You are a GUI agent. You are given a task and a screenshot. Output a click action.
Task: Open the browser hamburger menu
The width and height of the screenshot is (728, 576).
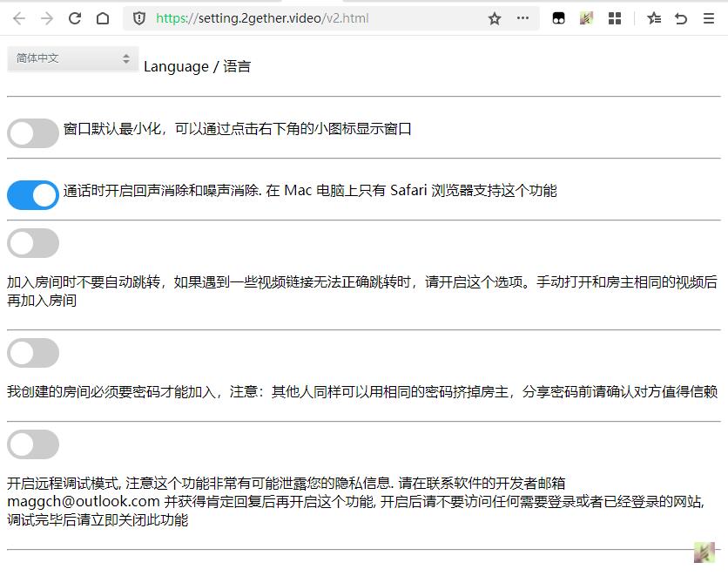(709, 18)
